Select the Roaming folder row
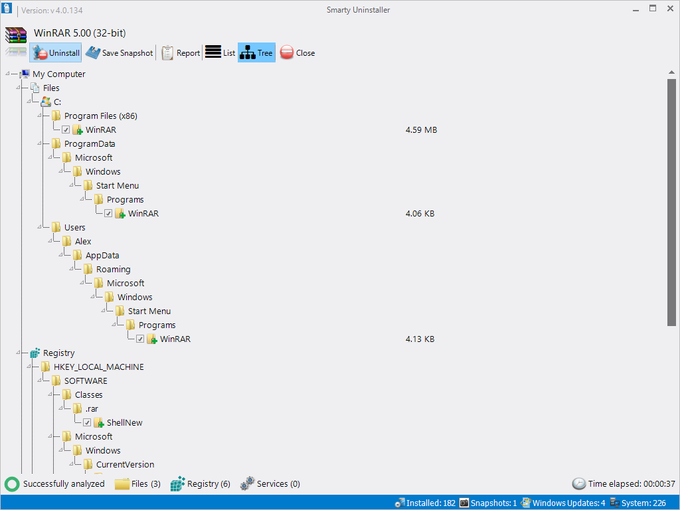The image size is (680, 510). (x=113, y=269)
